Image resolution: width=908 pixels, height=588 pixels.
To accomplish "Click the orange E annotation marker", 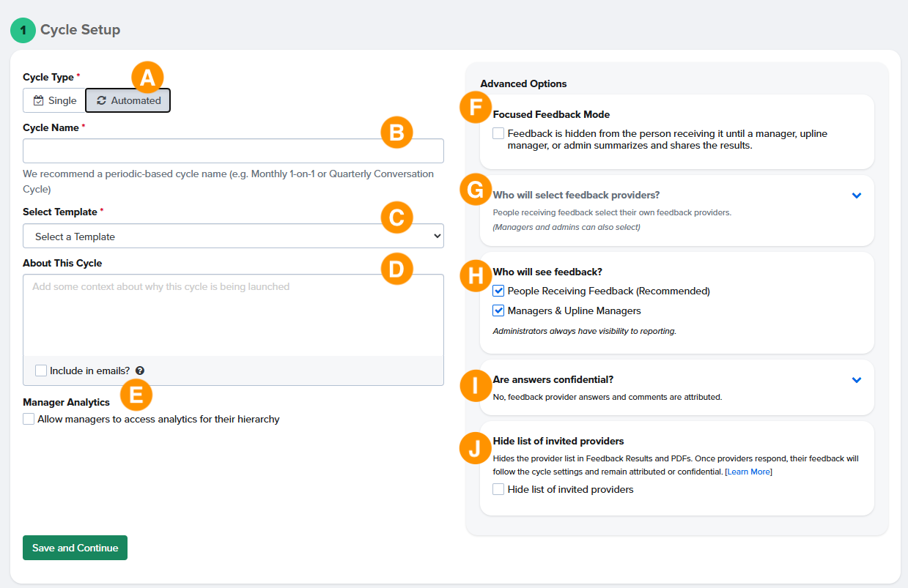I will tap(136, 394).
